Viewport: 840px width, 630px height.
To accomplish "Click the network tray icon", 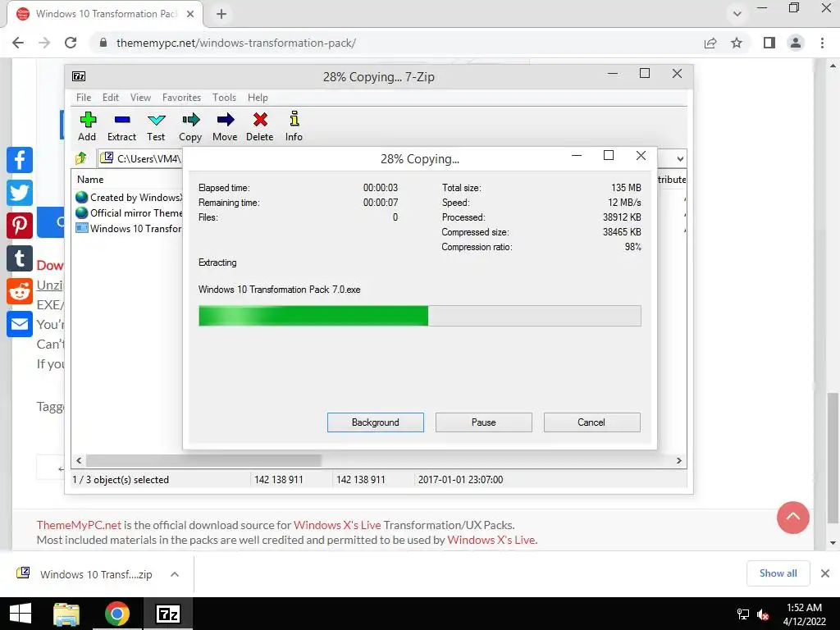I will pos(742,614).
